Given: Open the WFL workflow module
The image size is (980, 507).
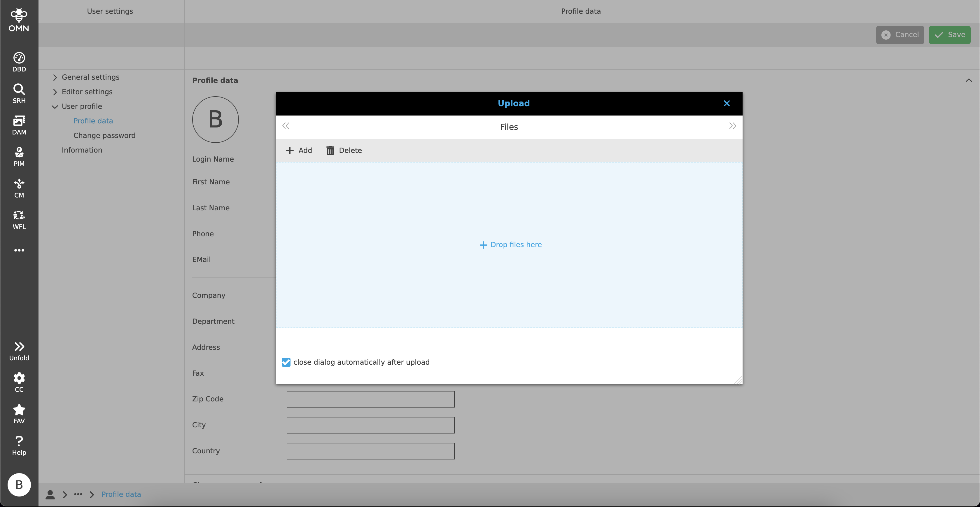Looking at the screenshot, I should pyautogui.click(x=19, y=220).
